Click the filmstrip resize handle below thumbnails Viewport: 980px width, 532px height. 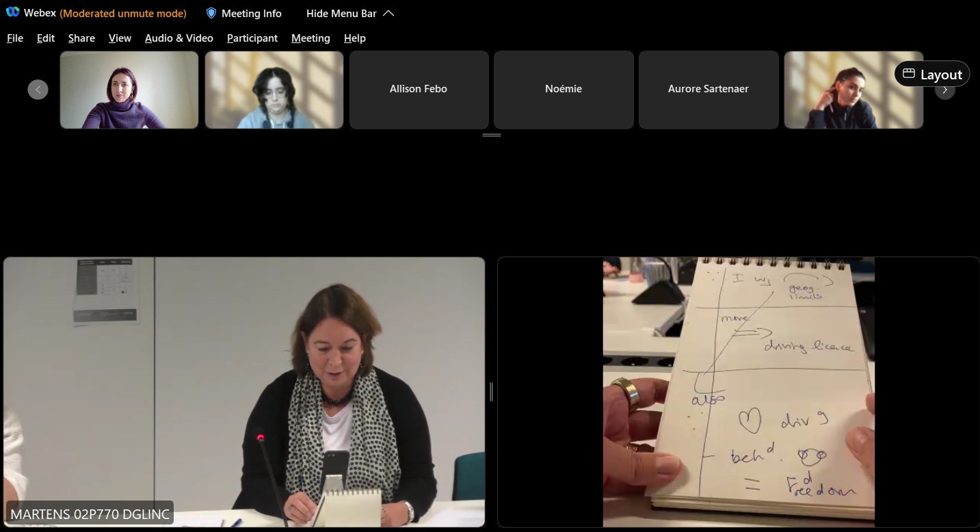tap(491, 135)
